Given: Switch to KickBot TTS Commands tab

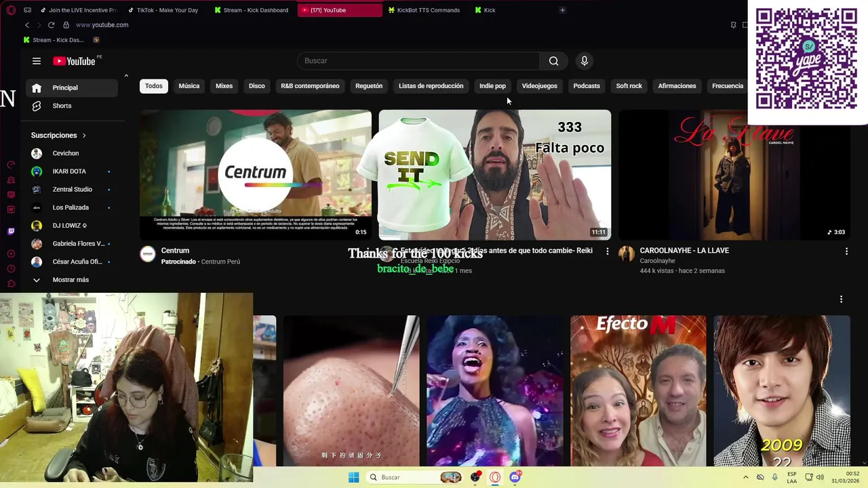Looking at the screenshot, I should (x=427, y=10).
